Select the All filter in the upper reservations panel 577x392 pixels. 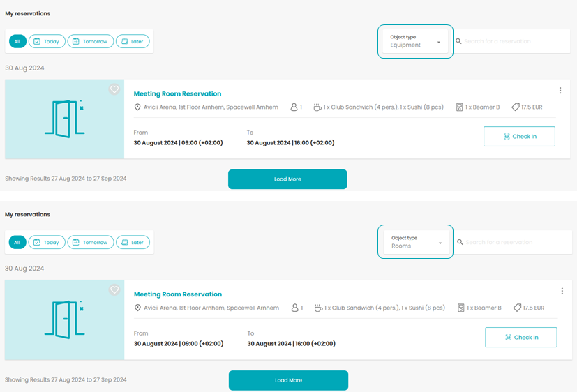pyautogui.click(x=17, y=41)
